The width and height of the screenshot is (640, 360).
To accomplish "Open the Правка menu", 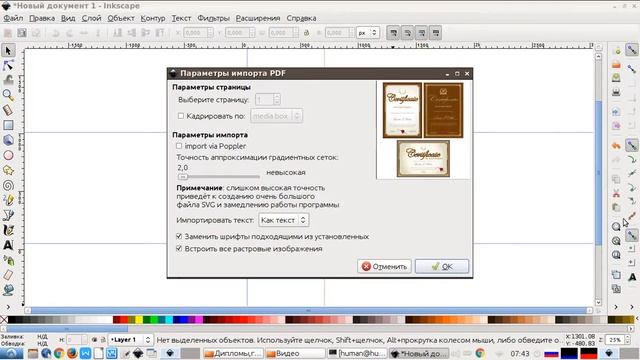I will pyautogui.click(x=42, y=18).
